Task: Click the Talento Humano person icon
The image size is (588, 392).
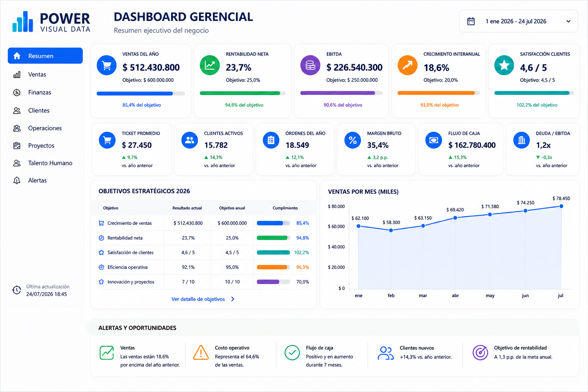Action: click(x=17, y=163)
